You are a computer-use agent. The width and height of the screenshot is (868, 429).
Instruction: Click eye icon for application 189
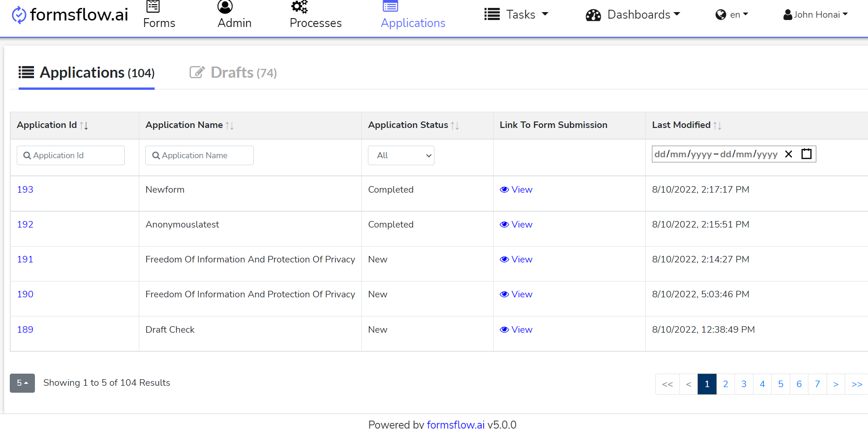504,330
